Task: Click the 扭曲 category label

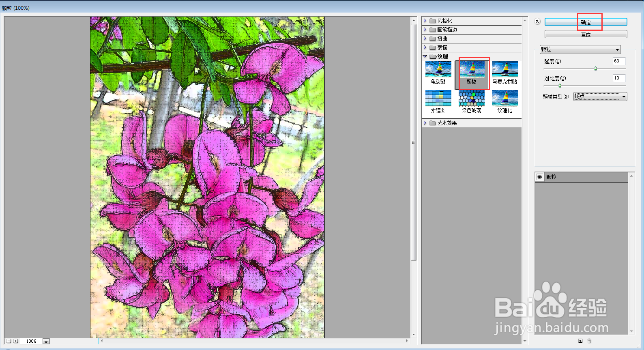Action: click(442, 39)
